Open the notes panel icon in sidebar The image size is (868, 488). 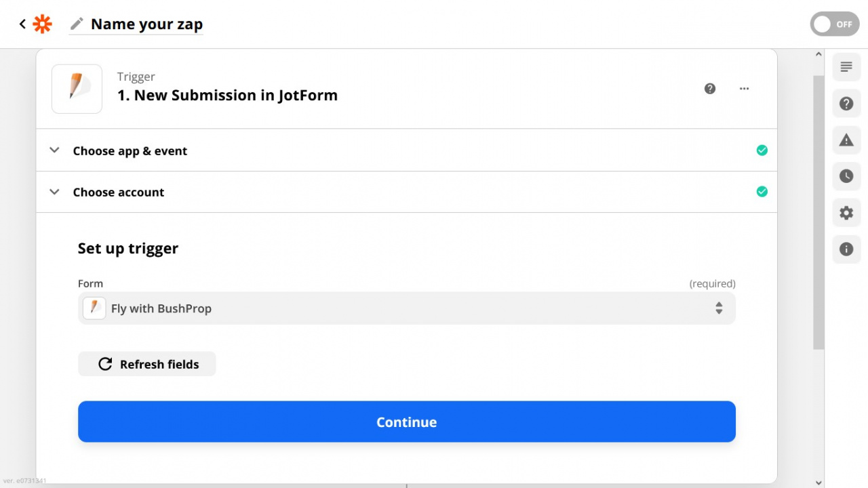point(846,67)
